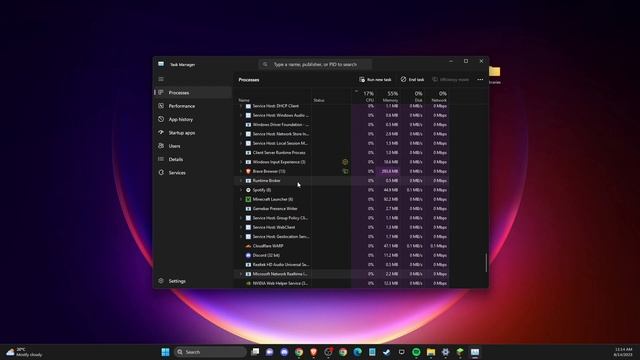This screenshot has height=360, width=640.
Task: Click the Efficiency mode toolbar button
Action: coord(451,80)
